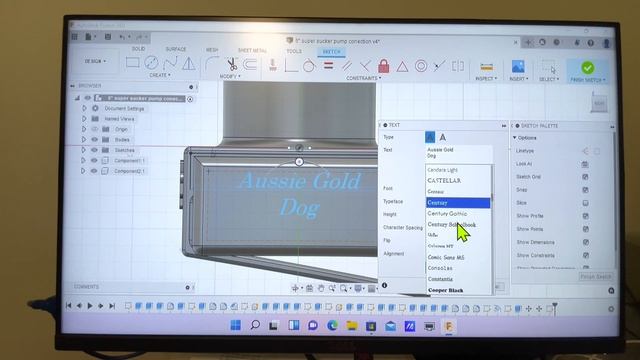Click the Windows Start button

point(236,325)
